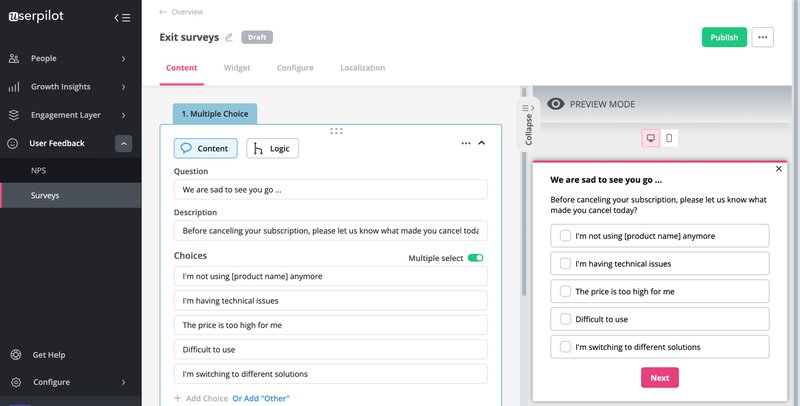
Task: Expand the Growth Insights chevron
Action: [123, 87]
